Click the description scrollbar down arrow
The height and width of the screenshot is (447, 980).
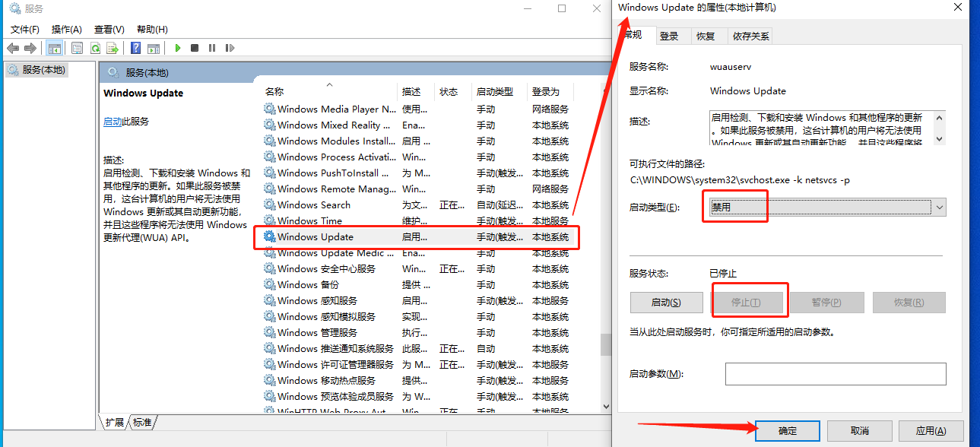(940, 139)
